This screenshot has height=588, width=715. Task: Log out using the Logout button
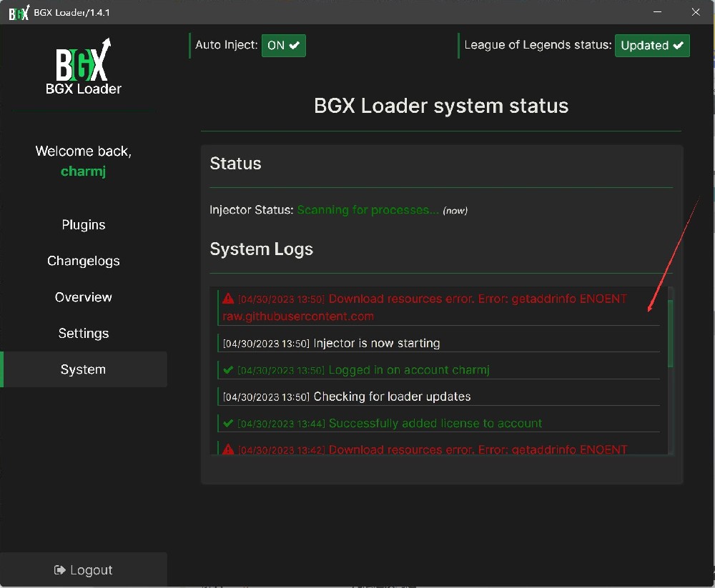point(84,569)
